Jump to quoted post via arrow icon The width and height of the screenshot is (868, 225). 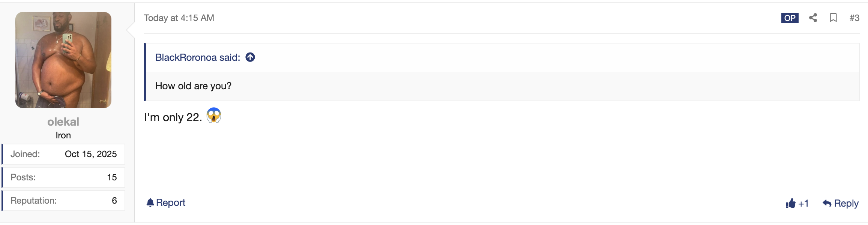[x=250, y=57]
